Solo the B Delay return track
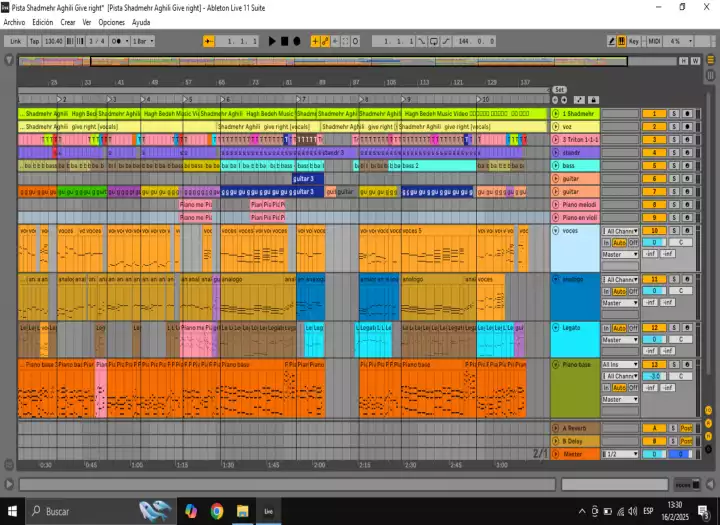 (x=674, y=441)
